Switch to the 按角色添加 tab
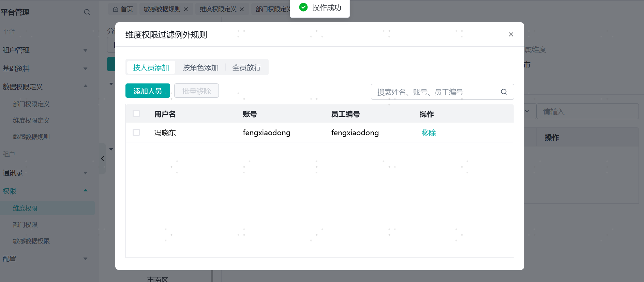 (200, 67)
